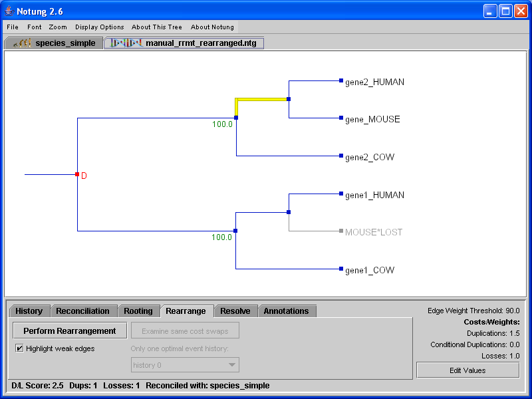Image resolution: width=532 pixels, height=399 pixels.
Task: Select the gene2_HUMAN leaf node
Action: coord(341,80)
